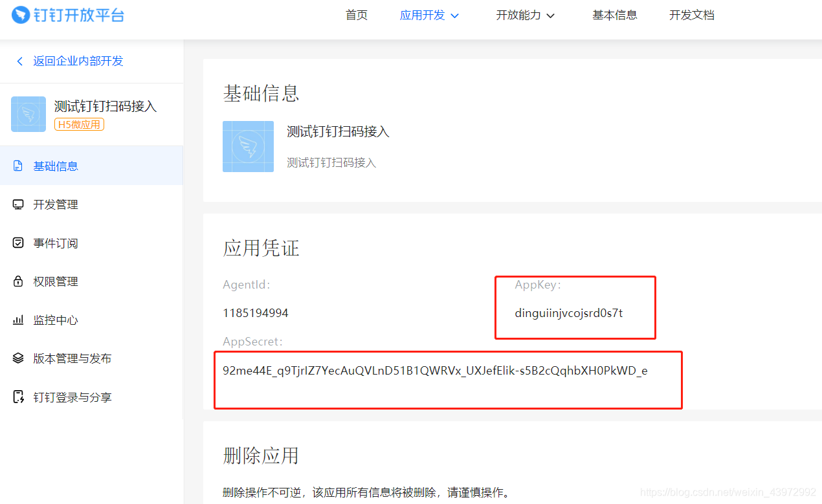Image resolution: width=822 pixels, height=504 pixels.
Task: Click the DingTalk Open Platform logo
Action: point(68,15)
